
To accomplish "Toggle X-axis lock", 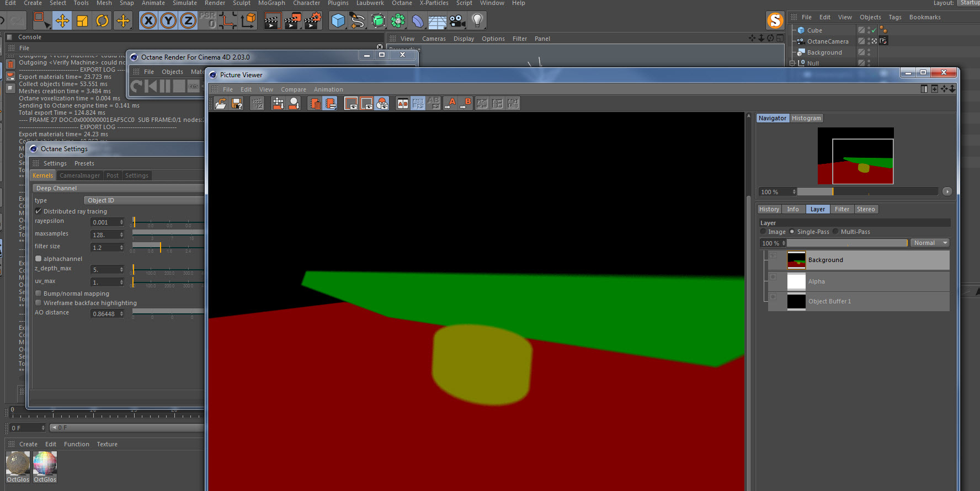I will click(x=148, y=21).
